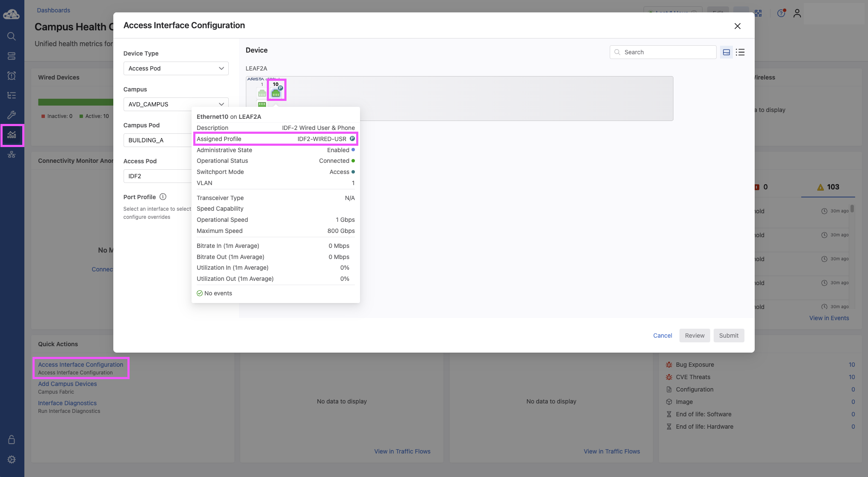Open the dashboards chart sidebar icon
The width and height of the screenshot is (868, 477).
click(x=12, y=135)
